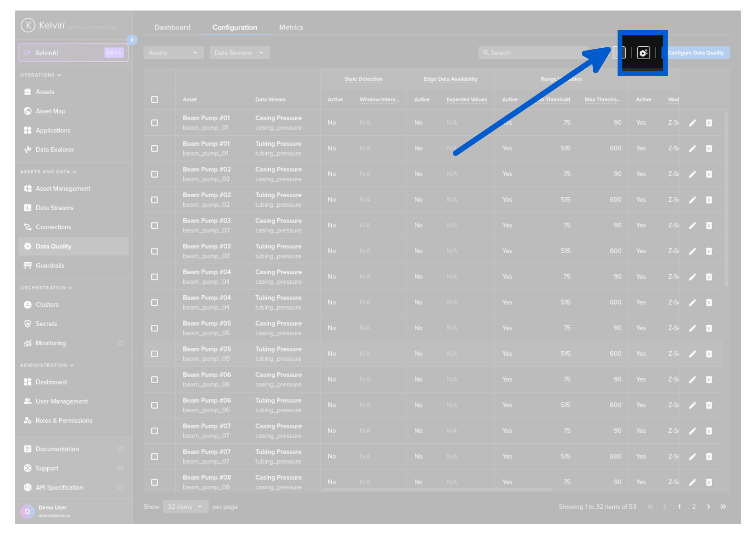Edit Beam Pump #01 Casing Pressure row
756x535 pixels.
[x=692, y=123]
